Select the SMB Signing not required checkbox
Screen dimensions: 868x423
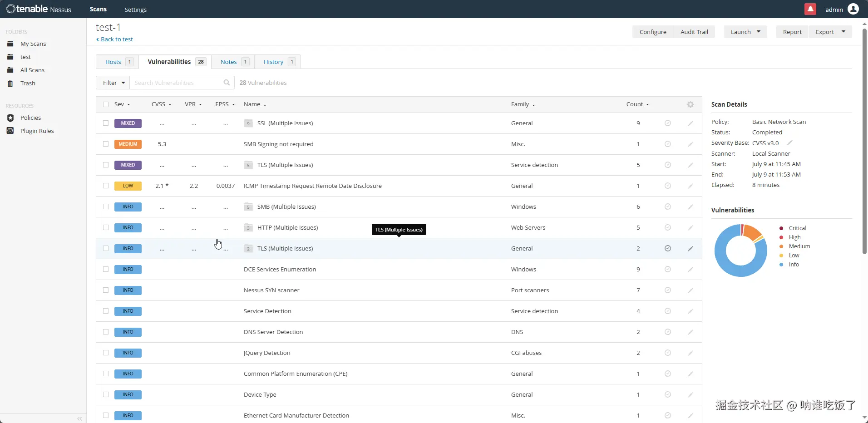tap(106, 144)
